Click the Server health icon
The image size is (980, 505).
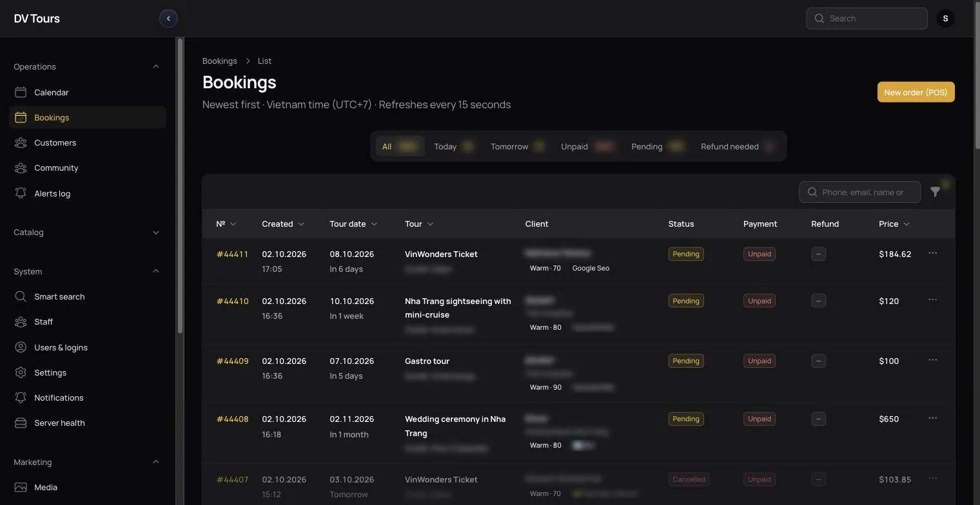point(21,423)
